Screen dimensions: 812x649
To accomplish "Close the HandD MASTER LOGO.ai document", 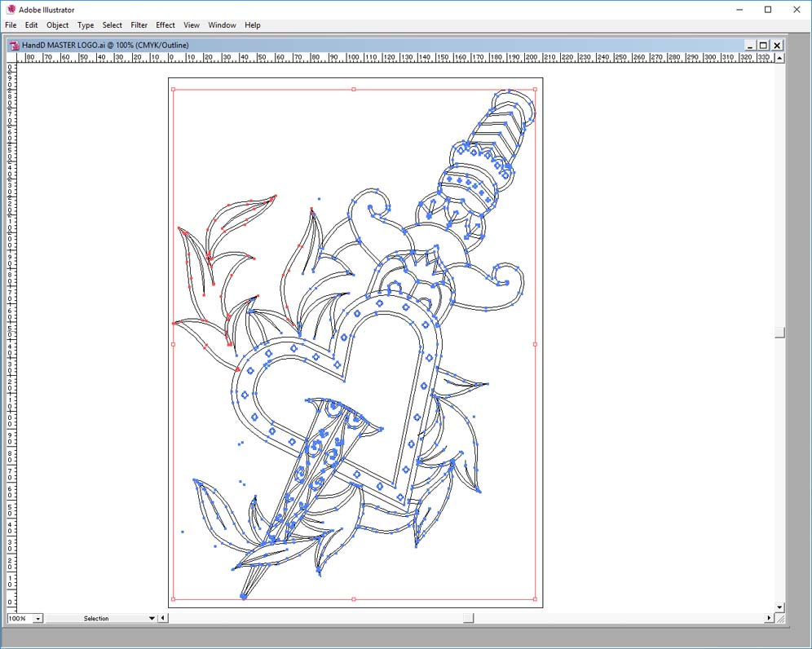I will point(777,46).
